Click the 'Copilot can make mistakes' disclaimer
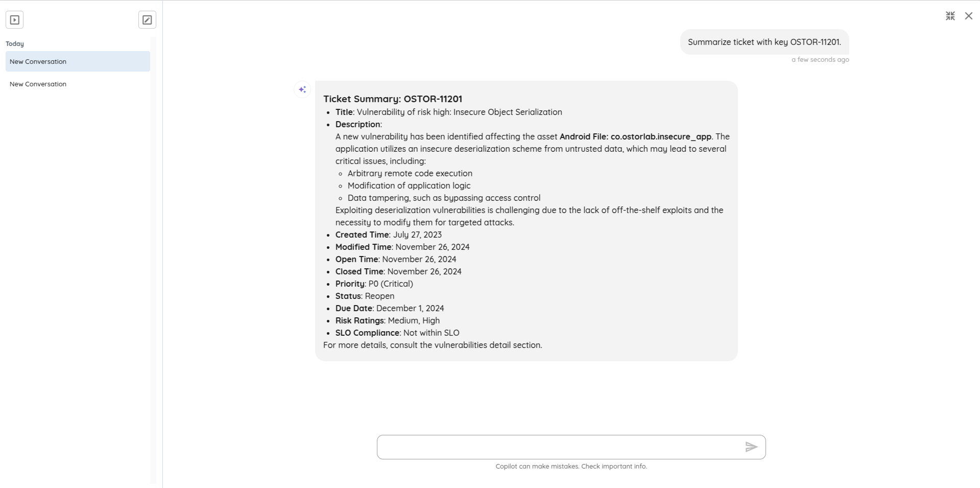The image size is (980, 488). (571, 466)
